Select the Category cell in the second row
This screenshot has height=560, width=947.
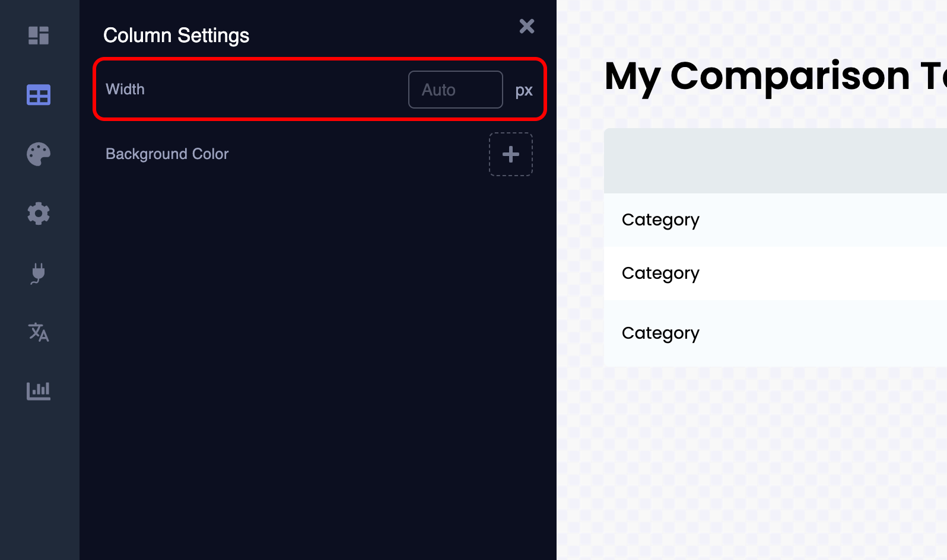pos(660,273)
